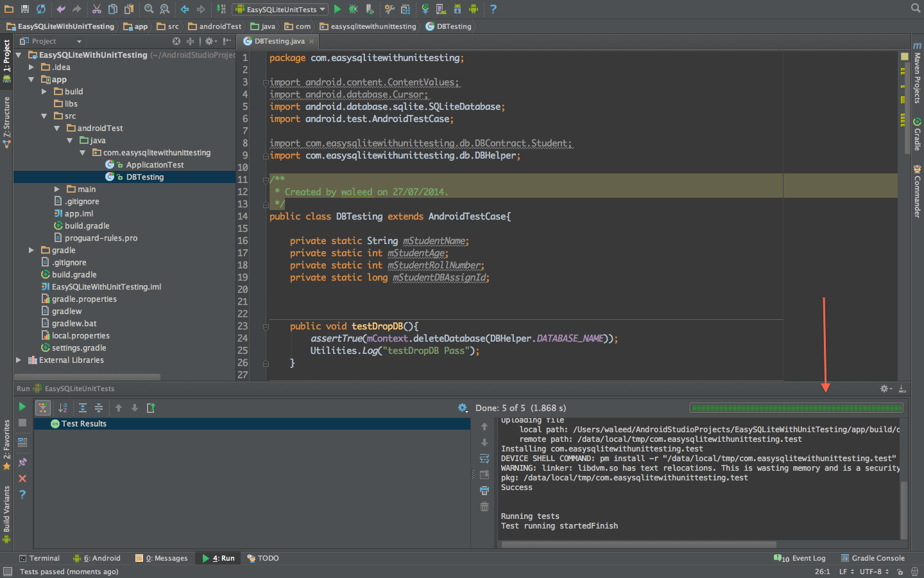Rerun tests from the Run panel

point(22,407)
